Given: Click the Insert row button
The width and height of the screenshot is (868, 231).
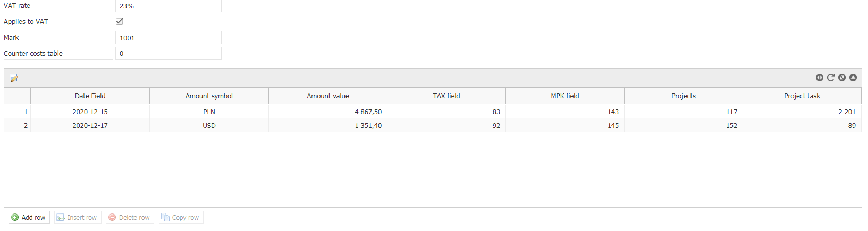Looking at the screenshot, I should (x=78, y=217).
